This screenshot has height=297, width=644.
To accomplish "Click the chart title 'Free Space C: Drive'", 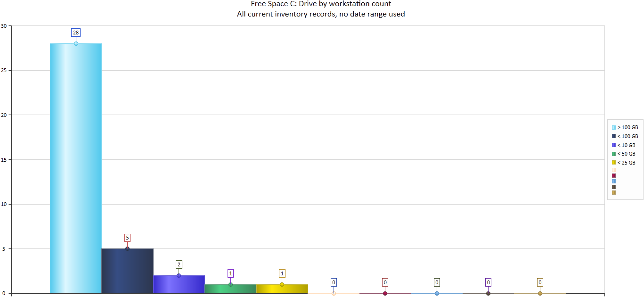I will click(321, 4).
